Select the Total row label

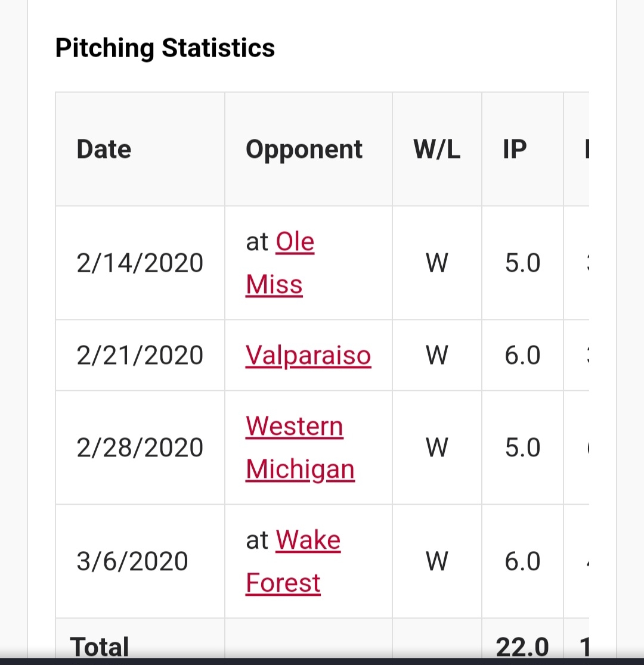coord(99,646)
